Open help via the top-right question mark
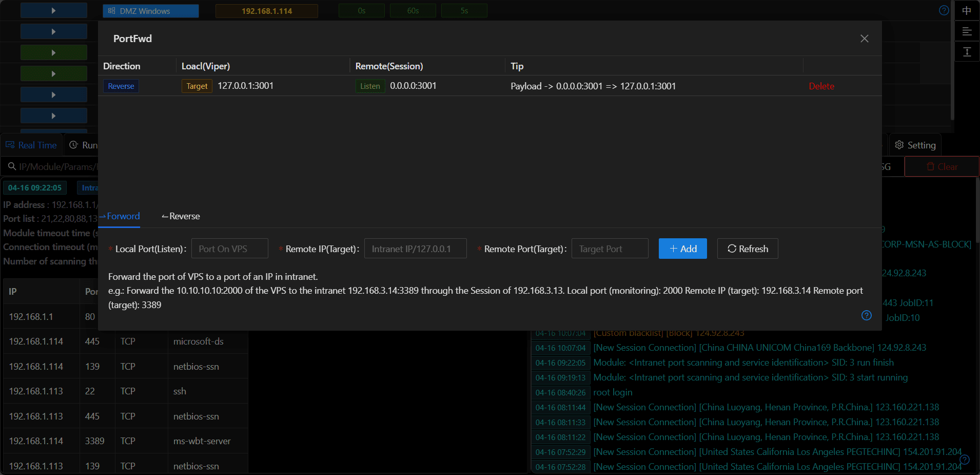 click(944, 11)
